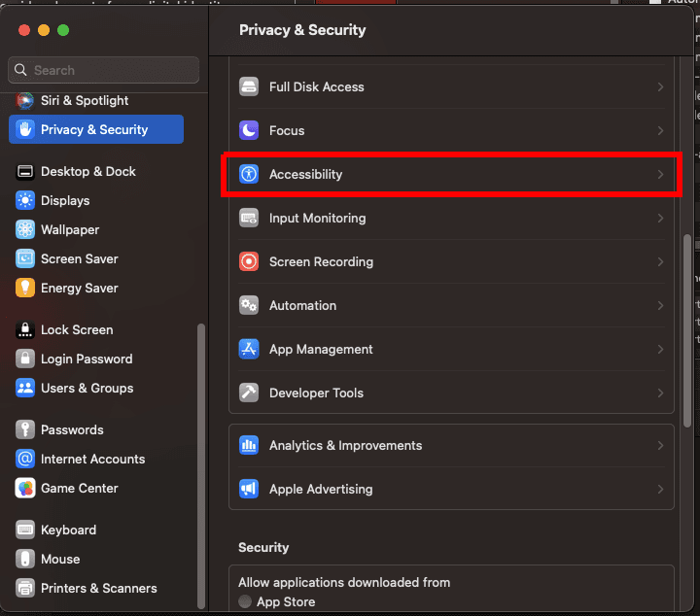Screen dimensions: 700x616
Task: Expand the Apple Advertising row chevron
Action: [x=660, y=490]
